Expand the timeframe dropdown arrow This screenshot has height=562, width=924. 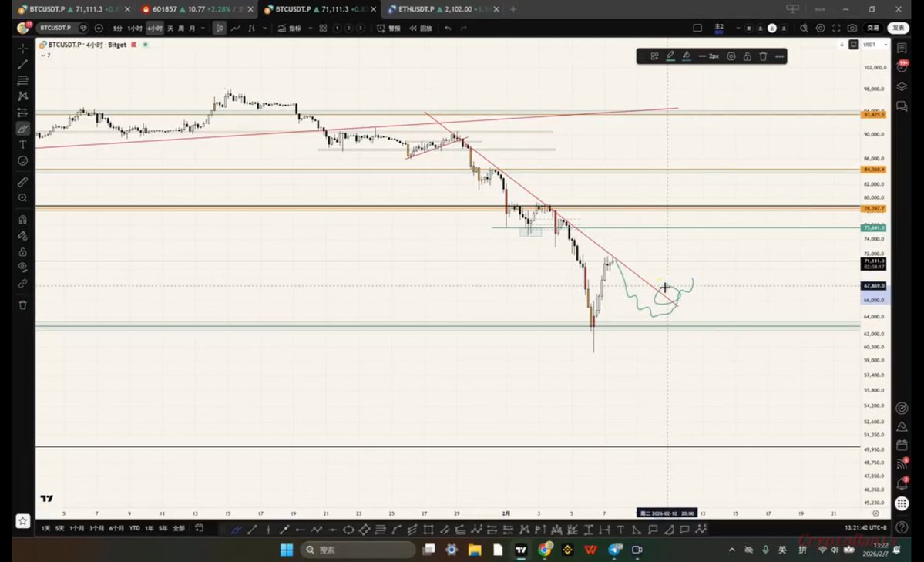203,29
